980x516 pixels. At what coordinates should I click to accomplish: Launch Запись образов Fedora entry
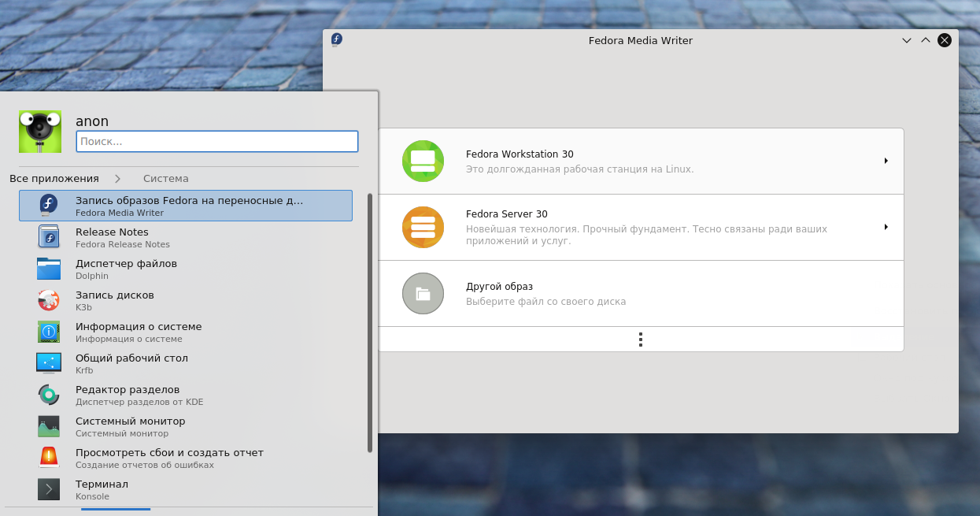point(186,206)
